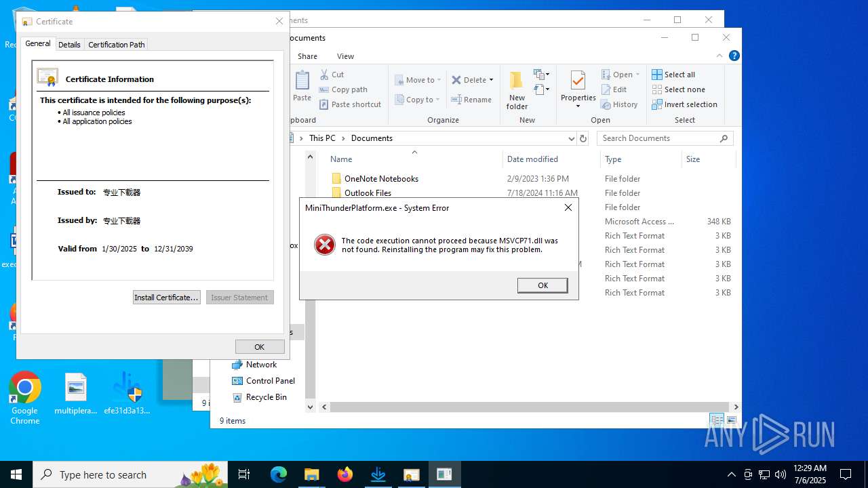
Task: Click the Properties checkmark icon
Action: [x=578, y=81]
